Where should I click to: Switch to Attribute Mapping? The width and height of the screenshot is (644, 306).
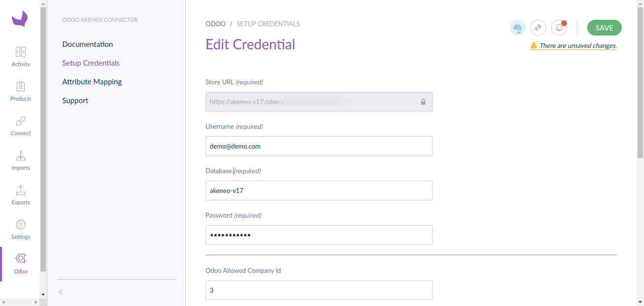coord(92,81)
